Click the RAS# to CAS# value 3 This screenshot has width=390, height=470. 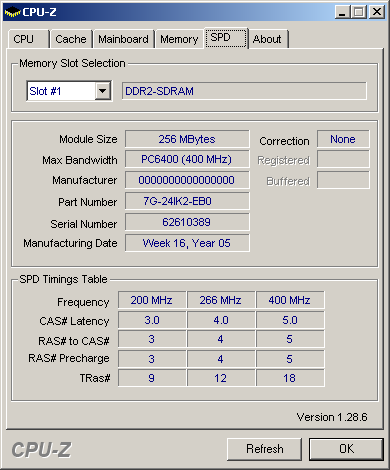click(152, 339)
